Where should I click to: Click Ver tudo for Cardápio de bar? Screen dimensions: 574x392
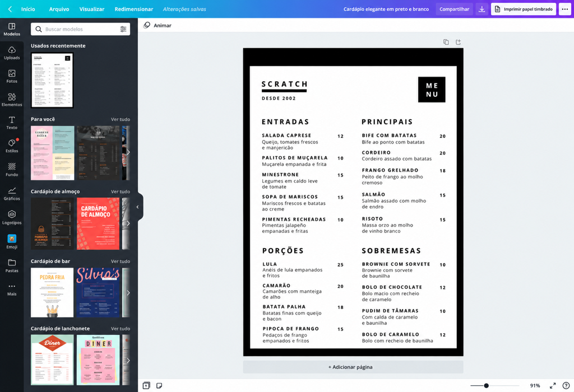[121, 262]
